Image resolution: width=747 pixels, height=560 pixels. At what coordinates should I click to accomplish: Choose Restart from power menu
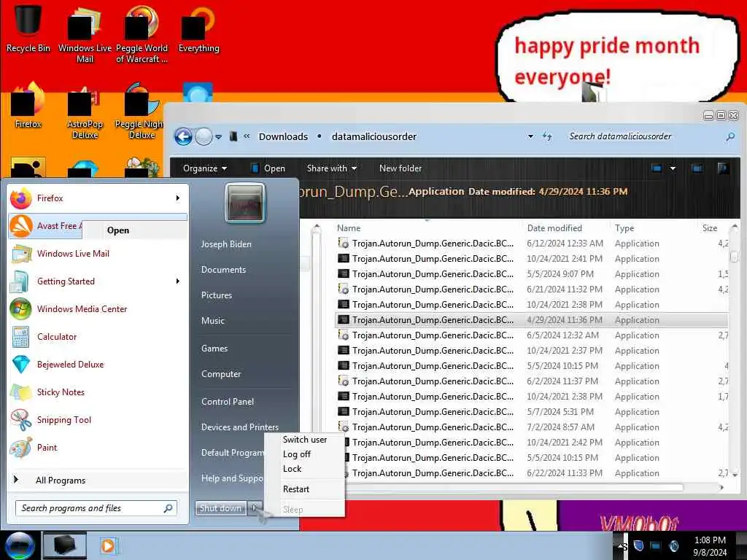[296, 489]
